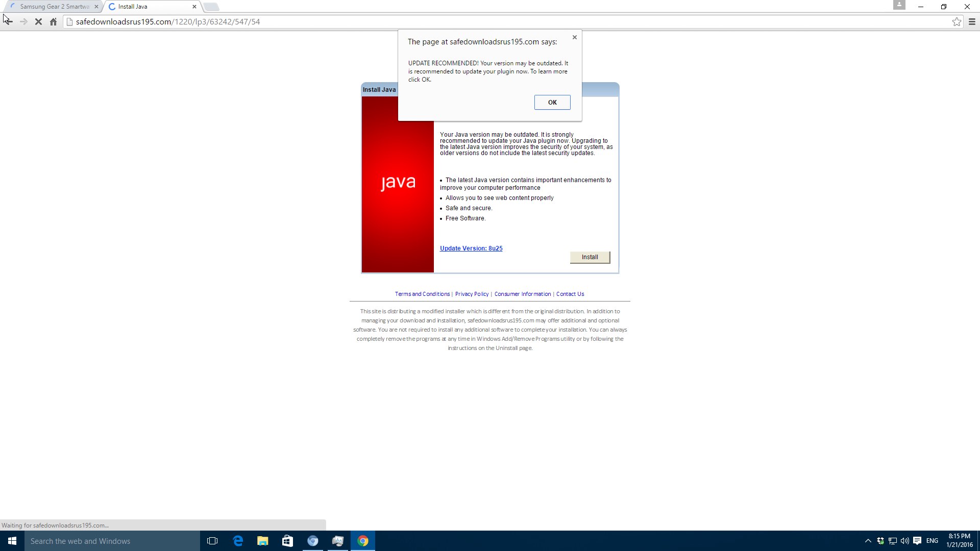Open volume control in tray
Image resolution: width=980 pixels, height=551 pixels.
click(x=904, y=541)
